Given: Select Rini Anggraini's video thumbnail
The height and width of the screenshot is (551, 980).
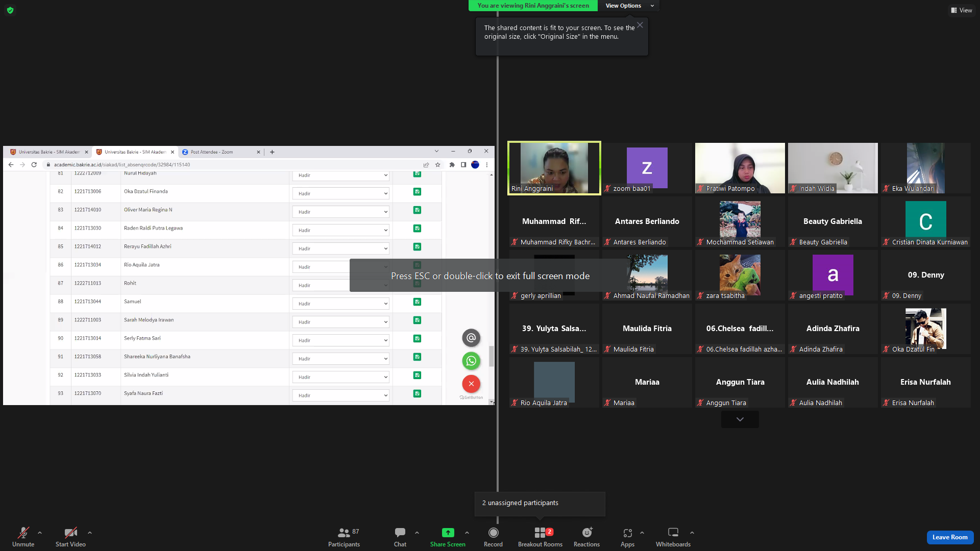Looking at the screenshot, I should (x=554, y=168).
